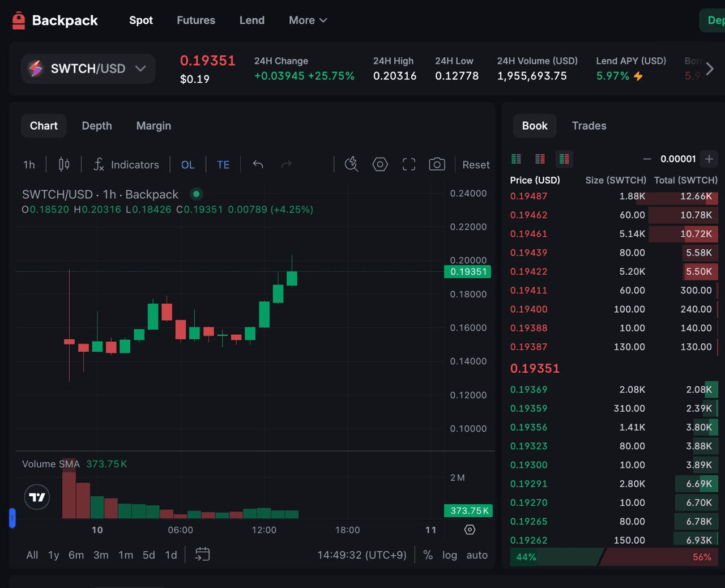725x588 pixels.
Task: Set chart range to 6m
Action: pyautogui.click(x=76, y=555)
